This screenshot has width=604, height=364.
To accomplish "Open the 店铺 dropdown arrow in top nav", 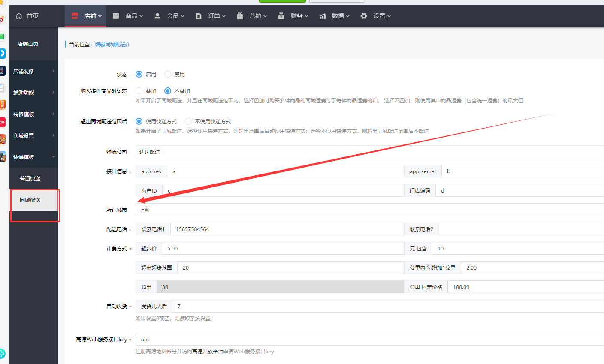I will coord(100,16).
